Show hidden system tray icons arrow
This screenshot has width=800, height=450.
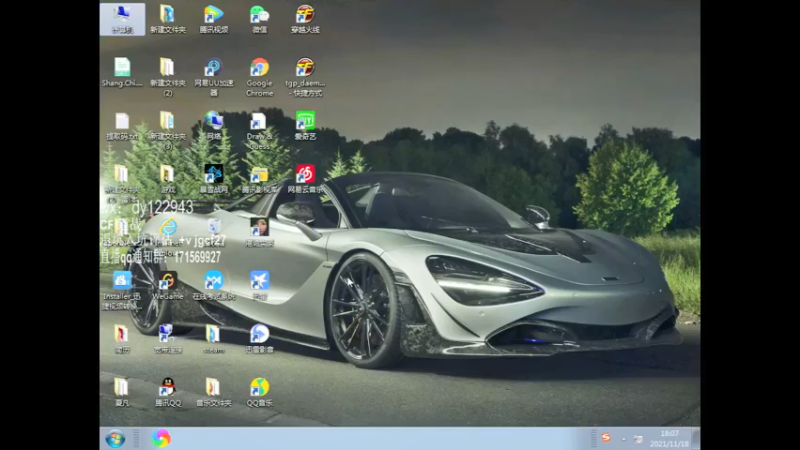point(623,439)
